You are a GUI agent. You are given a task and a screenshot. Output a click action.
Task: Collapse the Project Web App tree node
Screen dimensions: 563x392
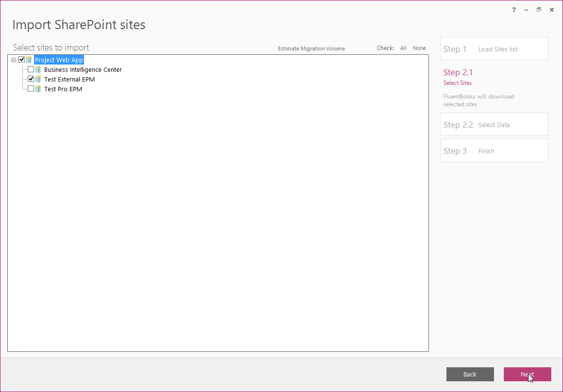click(x=13, y=60)
